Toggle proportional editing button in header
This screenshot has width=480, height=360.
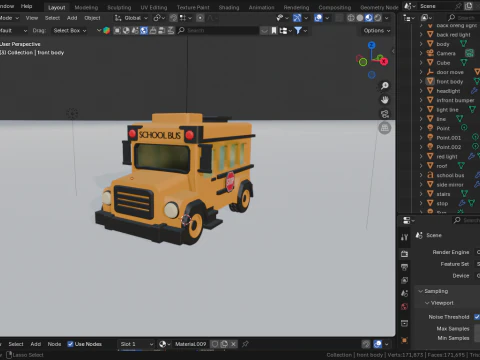click(200, 18)
